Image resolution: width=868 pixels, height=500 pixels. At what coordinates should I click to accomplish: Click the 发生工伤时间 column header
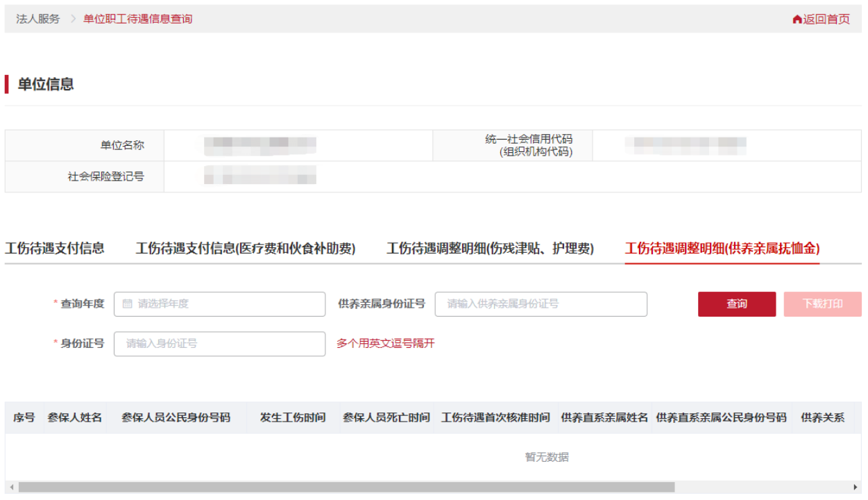click(293, 417)
